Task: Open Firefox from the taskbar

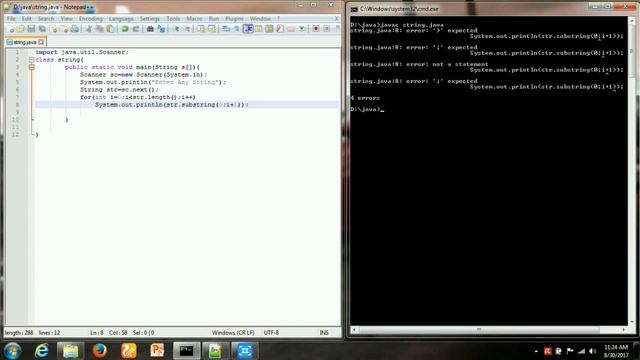Action: point(99,351)
